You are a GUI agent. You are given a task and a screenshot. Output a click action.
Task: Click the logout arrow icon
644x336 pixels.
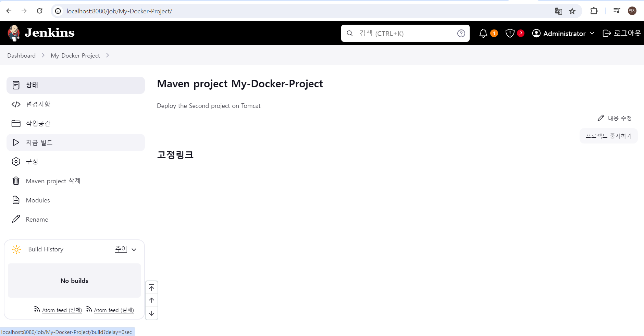tap(607, 33)
